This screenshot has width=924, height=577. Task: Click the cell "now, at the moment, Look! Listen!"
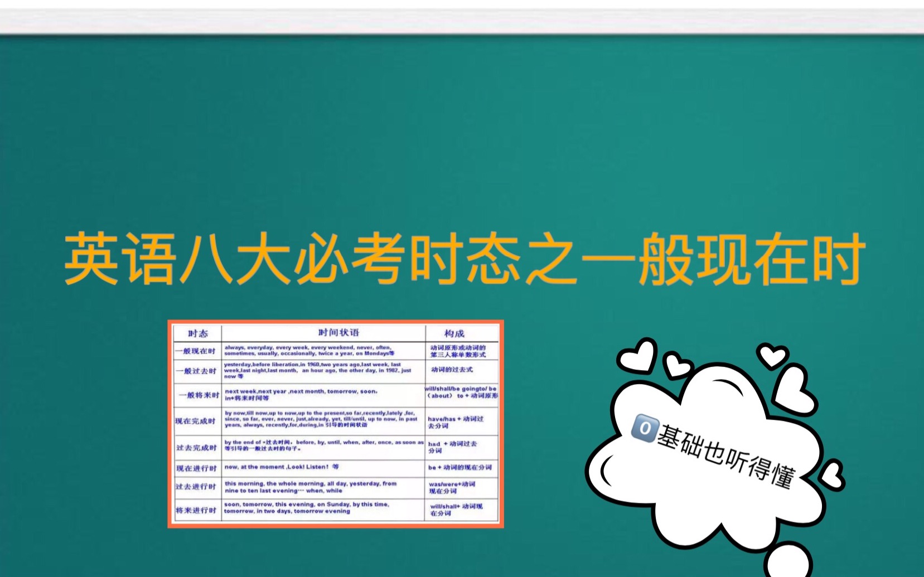click(323, 468)
